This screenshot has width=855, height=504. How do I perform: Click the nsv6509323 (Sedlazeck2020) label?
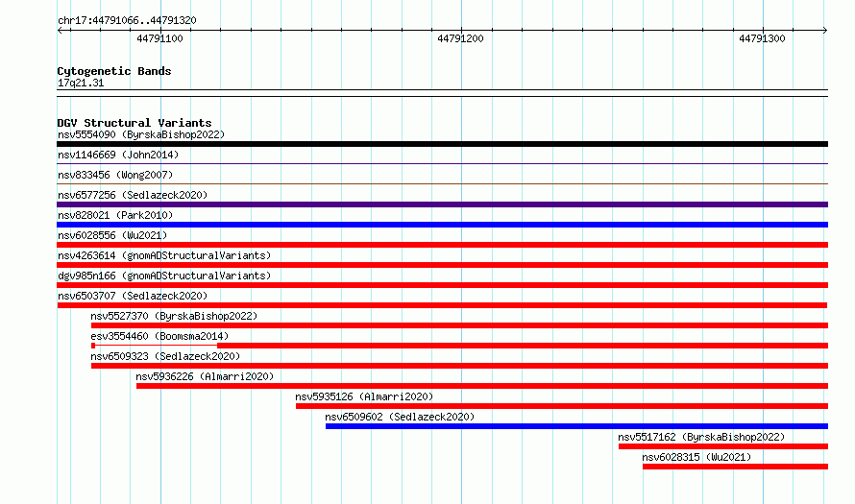pyautogui.click(x=165, y=356)
